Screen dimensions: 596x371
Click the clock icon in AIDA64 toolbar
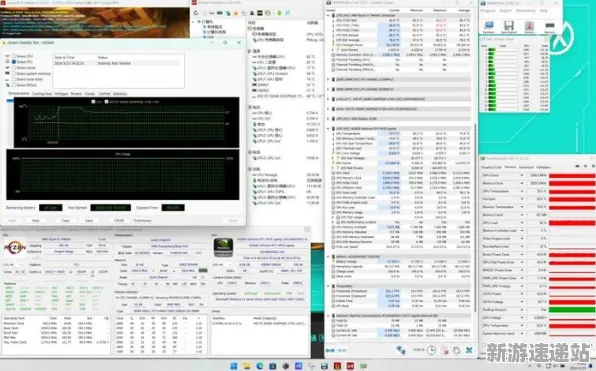pos(268,13)
